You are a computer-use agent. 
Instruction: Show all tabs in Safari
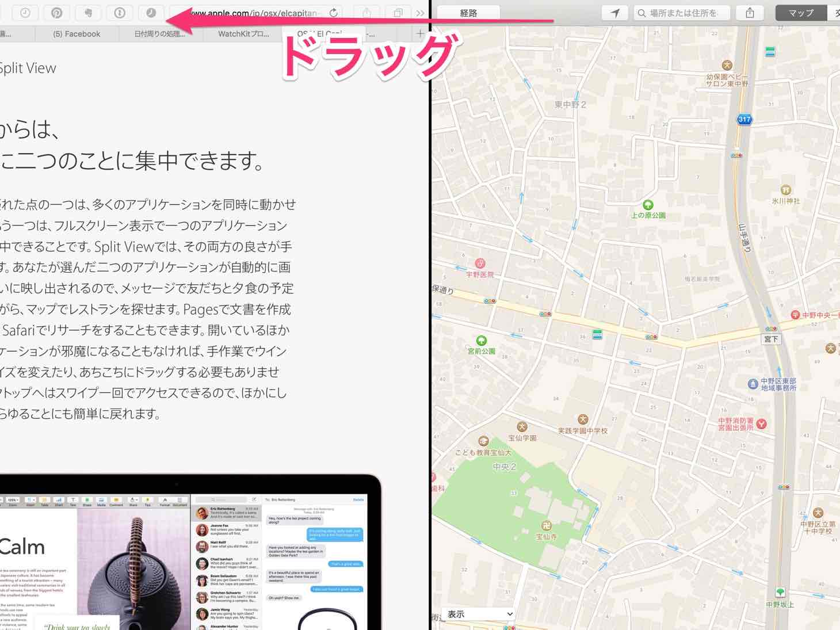pos(398,13)
